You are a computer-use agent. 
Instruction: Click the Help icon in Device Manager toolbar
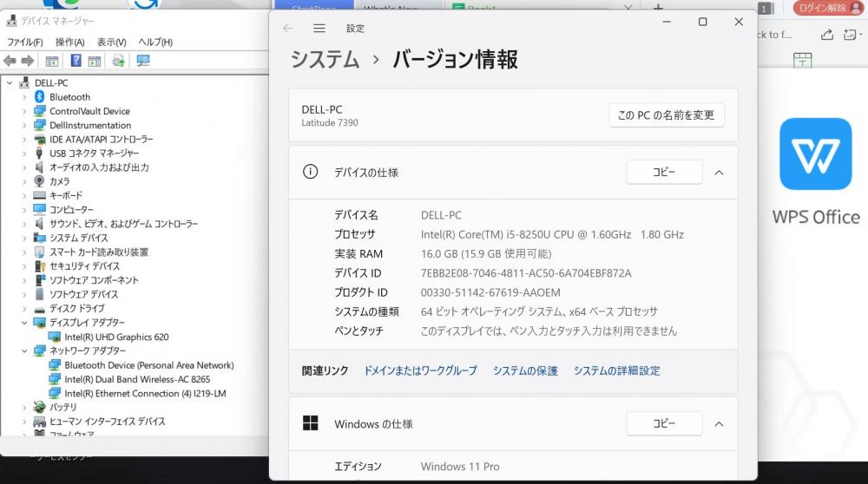(x=76, y=61)
